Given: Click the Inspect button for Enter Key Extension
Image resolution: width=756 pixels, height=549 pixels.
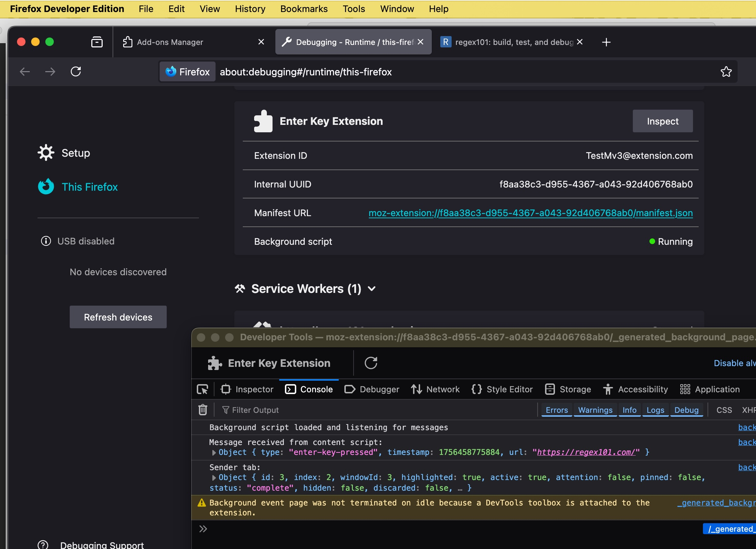Looking at the screenshot, I should click(x=662, y=121).
